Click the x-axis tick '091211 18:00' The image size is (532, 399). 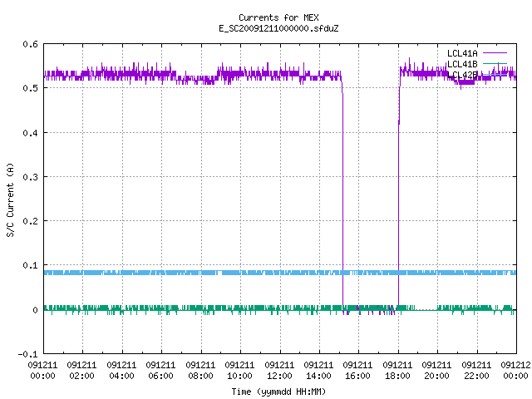click(x=397, y=371)
